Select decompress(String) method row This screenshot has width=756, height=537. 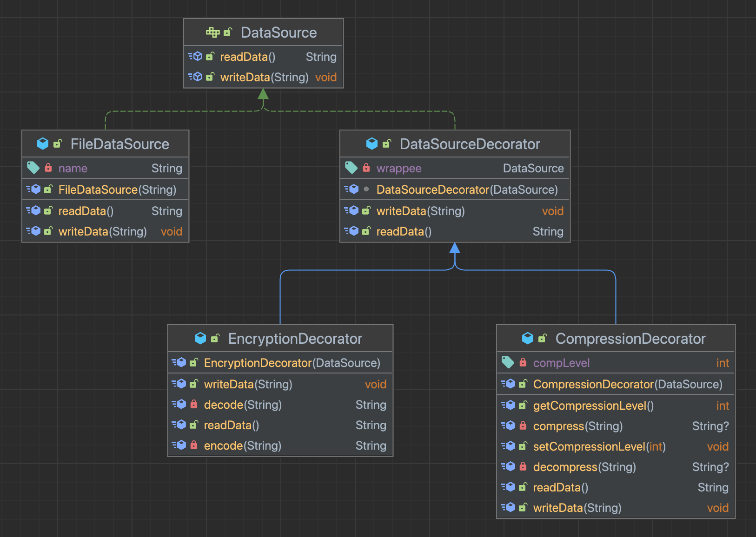(x=616, y=467)
